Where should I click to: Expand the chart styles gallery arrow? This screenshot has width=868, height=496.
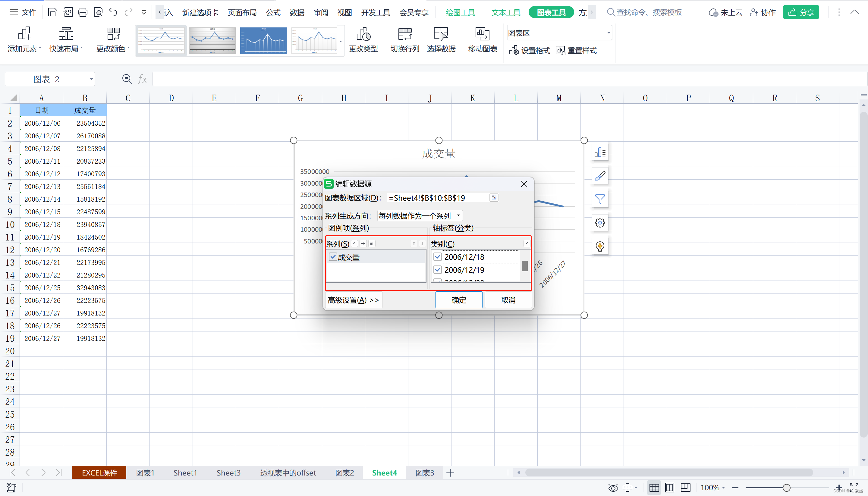(x=341, y=41)
